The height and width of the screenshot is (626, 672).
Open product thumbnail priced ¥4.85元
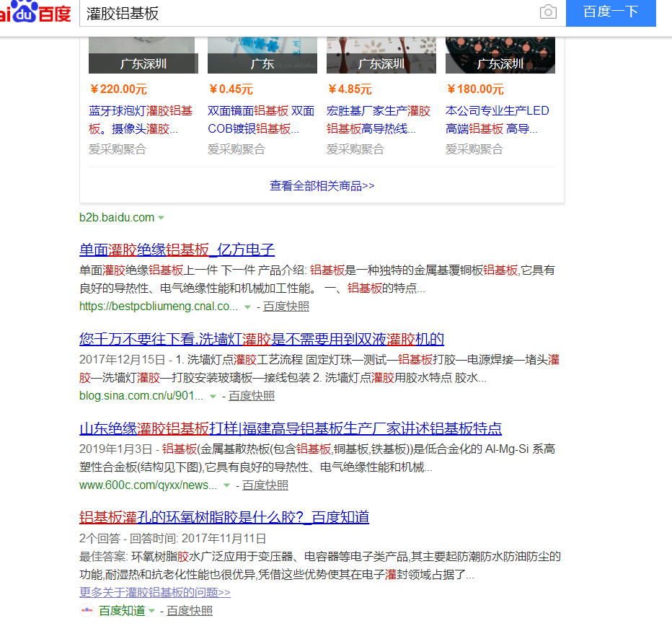(x=381, y=55)
